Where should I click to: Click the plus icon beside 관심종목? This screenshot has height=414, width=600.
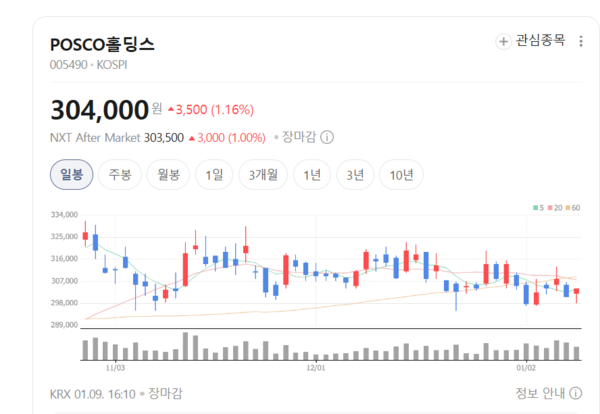[x=503, y=41]
